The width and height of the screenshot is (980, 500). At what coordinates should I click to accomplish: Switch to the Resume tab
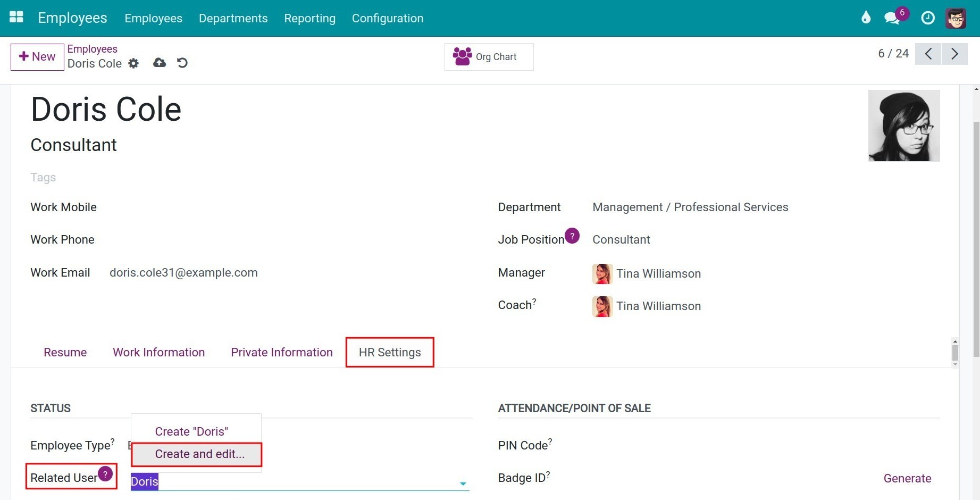click(65, 352)
